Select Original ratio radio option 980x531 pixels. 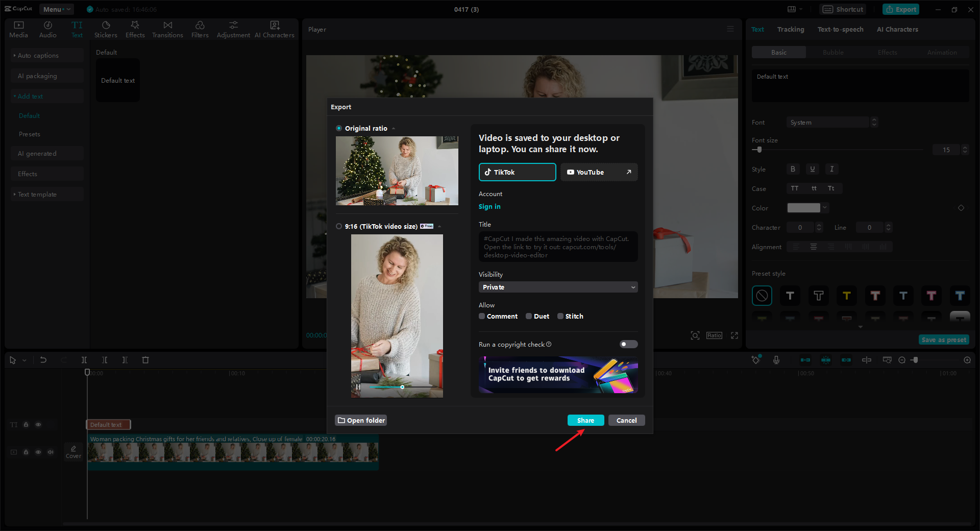(339, 128)
